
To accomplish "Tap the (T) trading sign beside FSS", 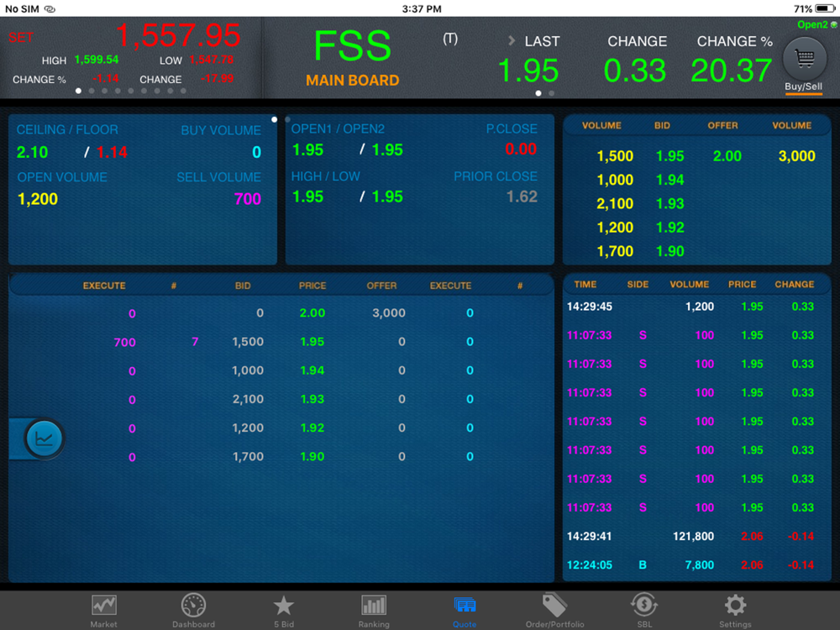I will pyautogui.click(x=450, y=39).
